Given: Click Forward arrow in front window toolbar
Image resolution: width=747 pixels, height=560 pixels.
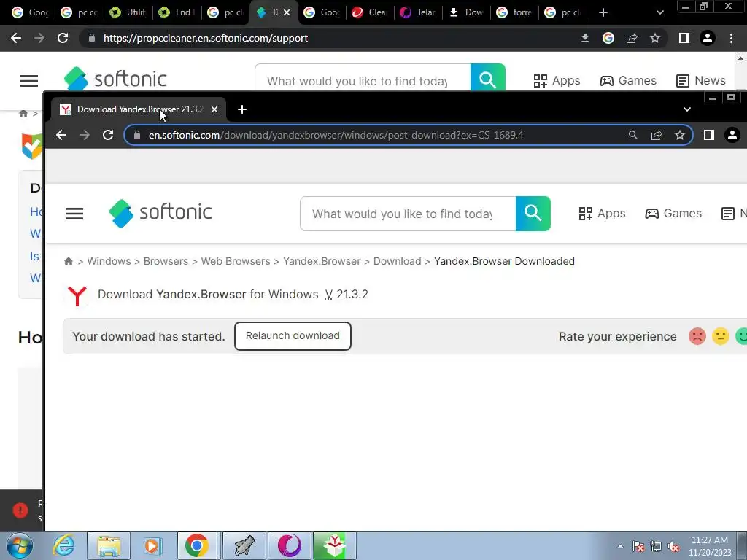Looking at the screenshot, I should [x=85, y=135].
